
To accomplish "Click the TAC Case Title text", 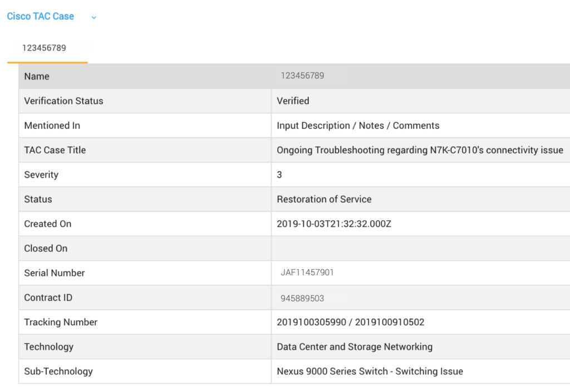I will [x=420, y=150].
